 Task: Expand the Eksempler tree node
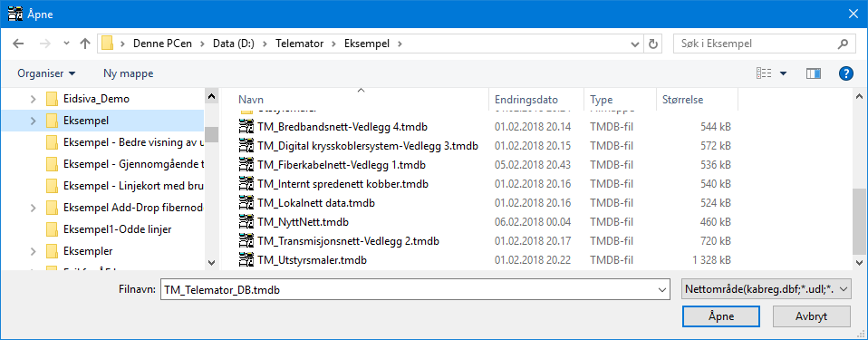click(x=34, y=251)
